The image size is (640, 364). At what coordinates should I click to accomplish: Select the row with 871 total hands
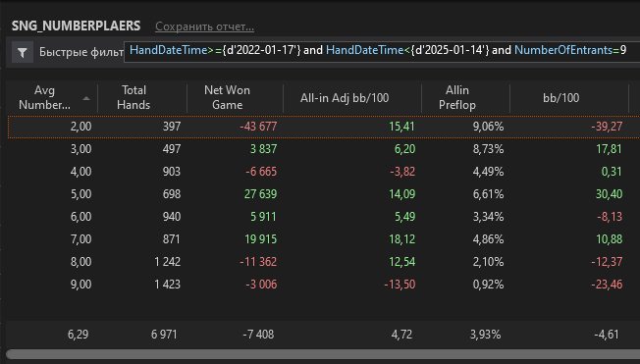[324, 238]
